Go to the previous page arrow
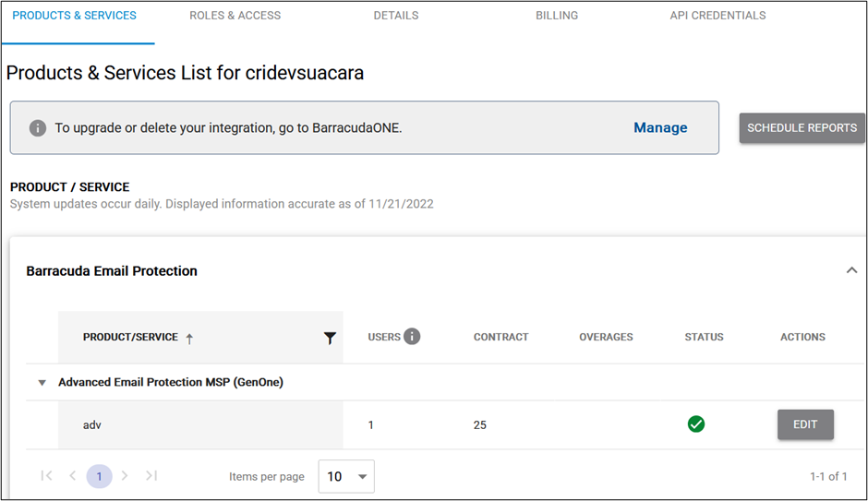Viewport: 868px width, 501px height. (x=73, y=476)
